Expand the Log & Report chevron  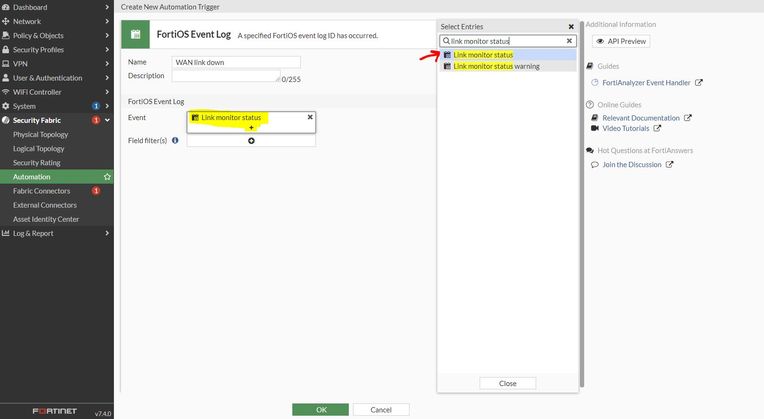click(x=107, y=233)
